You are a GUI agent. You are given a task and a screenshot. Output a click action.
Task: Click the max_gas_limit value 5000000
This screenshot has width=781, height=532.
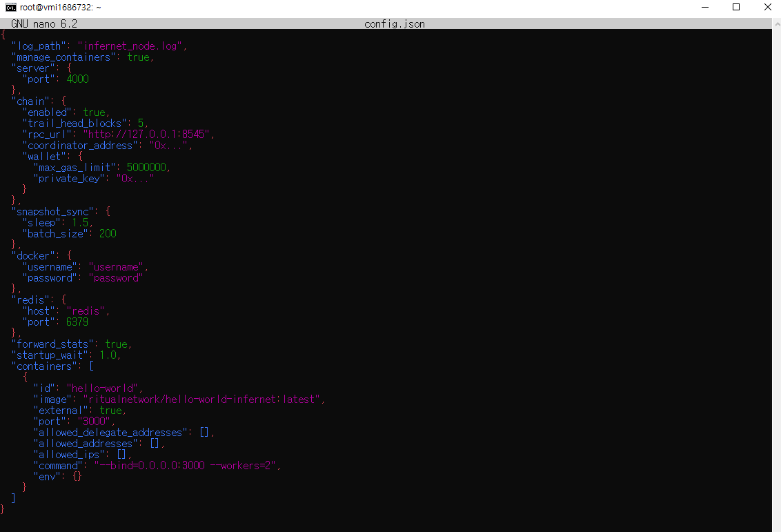146,168
